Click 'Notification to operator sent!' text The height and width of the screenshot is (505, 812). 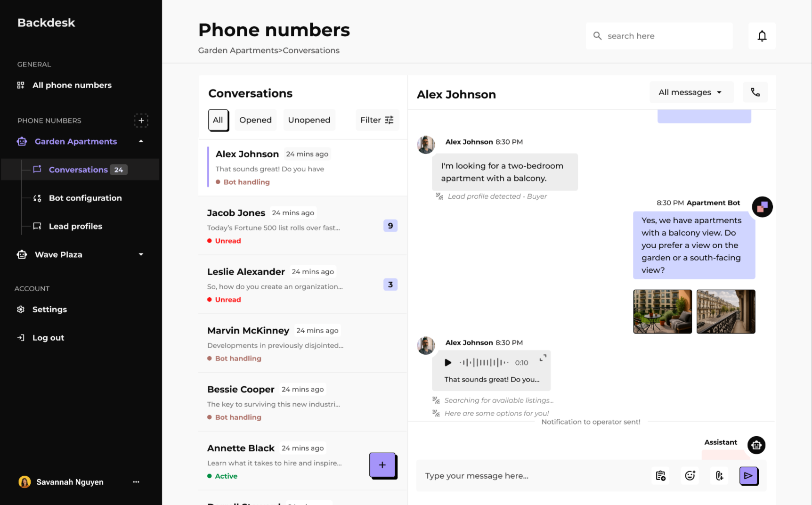pos(591,422)
